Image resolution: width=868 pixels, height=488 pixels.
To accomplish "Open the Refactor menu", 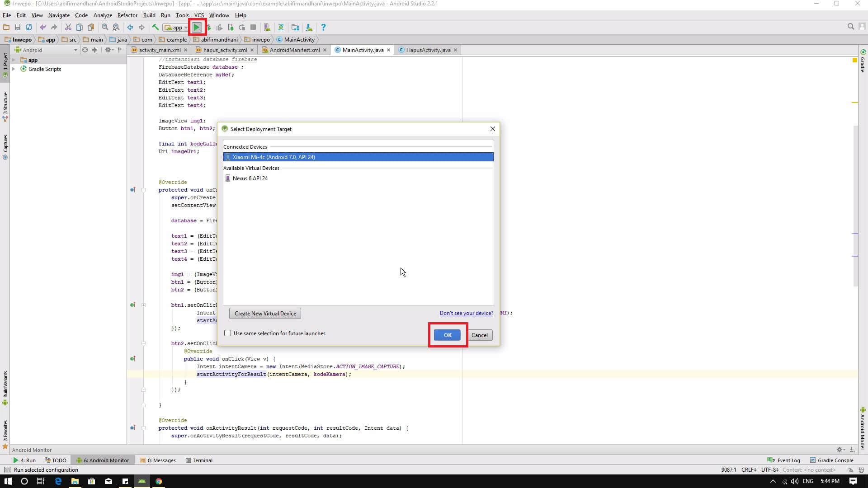I will pos(127,15).
